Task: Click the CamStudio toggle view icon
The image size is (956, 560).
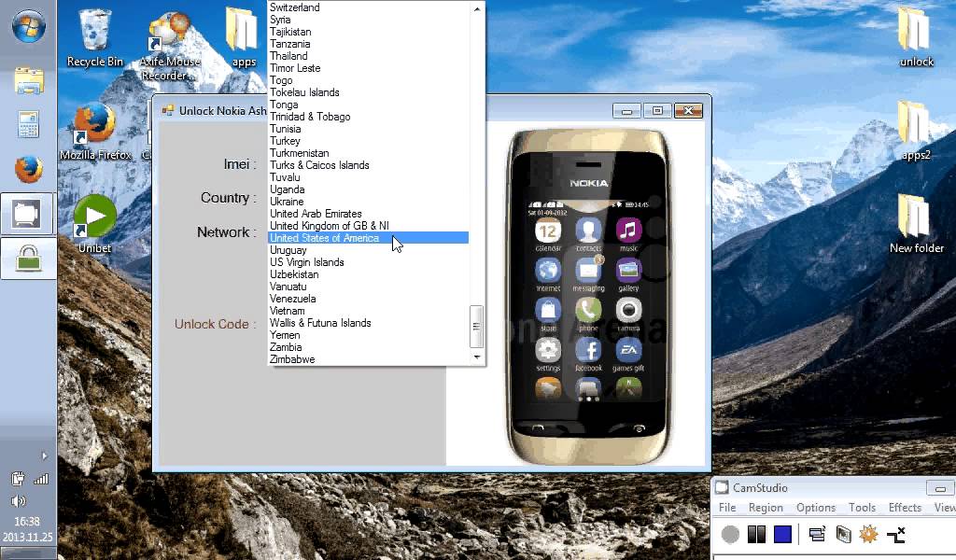Action: [895, 535]
